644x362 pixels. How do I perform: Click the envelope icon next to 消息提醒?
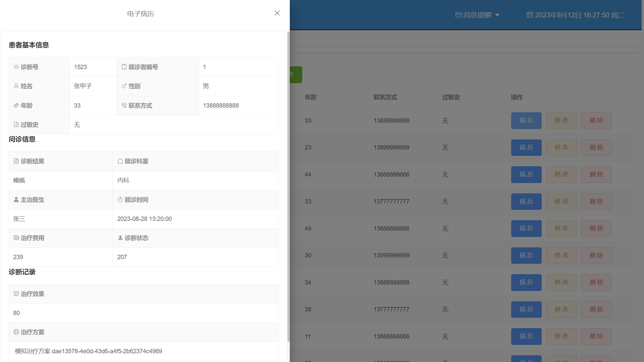click(x=458, y=15)
